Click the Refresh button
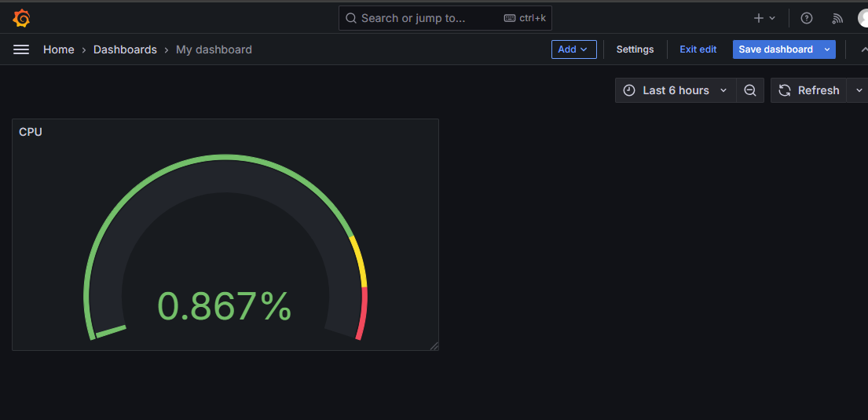 tap(809, 90)
